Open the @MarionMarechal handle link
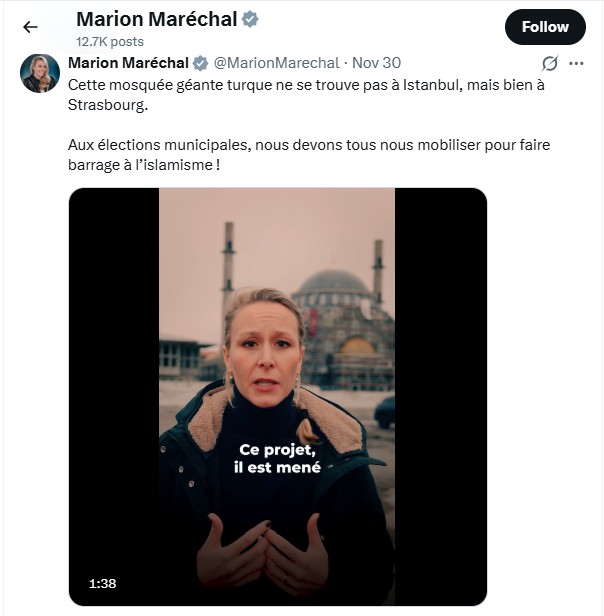This screenshot has width=604, height=616. [x=277, y=63]
